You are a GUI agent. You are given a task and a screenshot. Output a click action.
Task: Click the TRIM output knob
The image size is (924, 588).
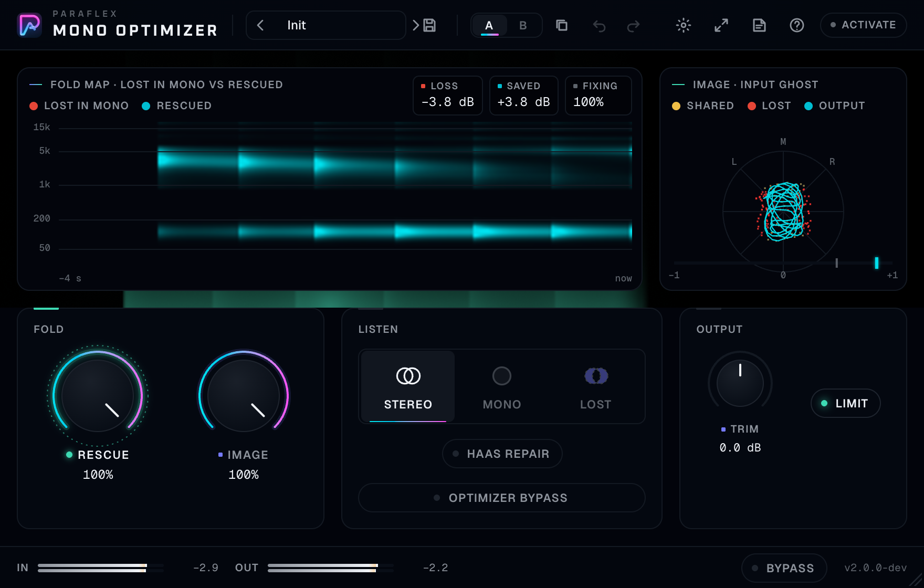(740, 383)
